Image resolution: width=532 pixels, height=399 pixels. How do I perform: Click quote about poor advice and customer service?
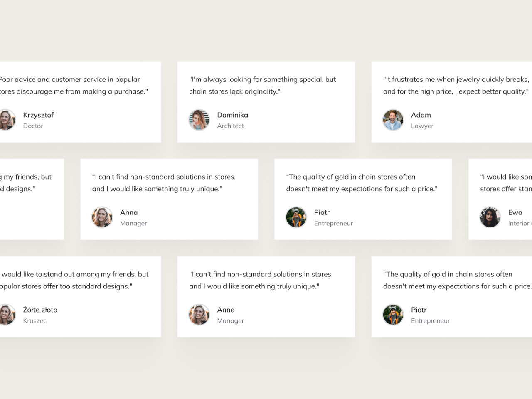click(74, 85)
